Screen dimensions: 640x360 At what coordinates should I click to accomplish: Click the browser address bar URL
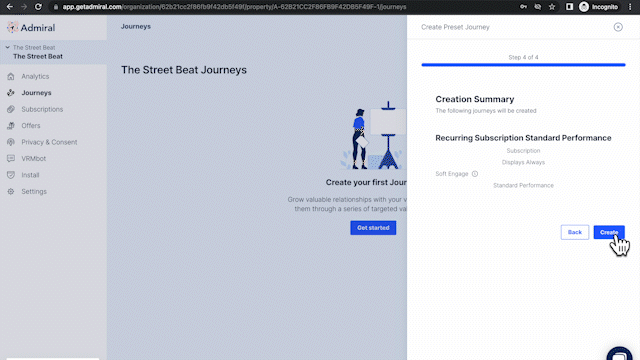point(234,7)
